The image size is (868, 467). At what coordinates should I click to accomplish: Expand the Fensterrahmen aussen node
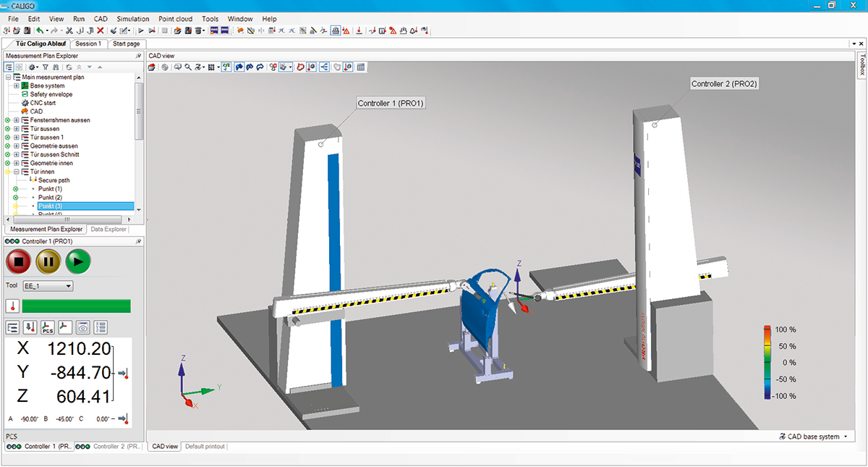(x=16, y=120)
